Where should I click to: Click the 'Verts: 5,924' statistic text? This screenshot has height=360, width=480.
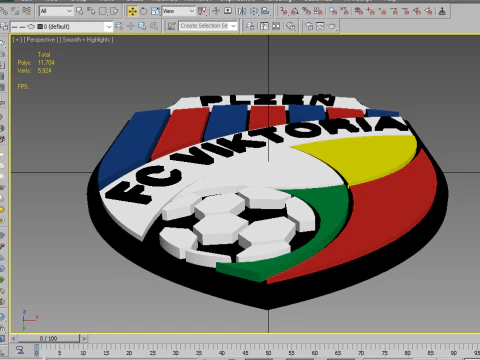click(34, 71)
